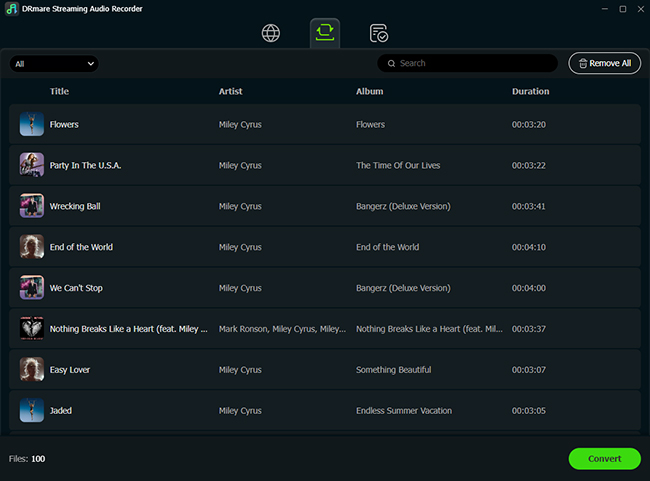Click the Title column header
This screenshot has height=481, width=650.
[59, 91]
